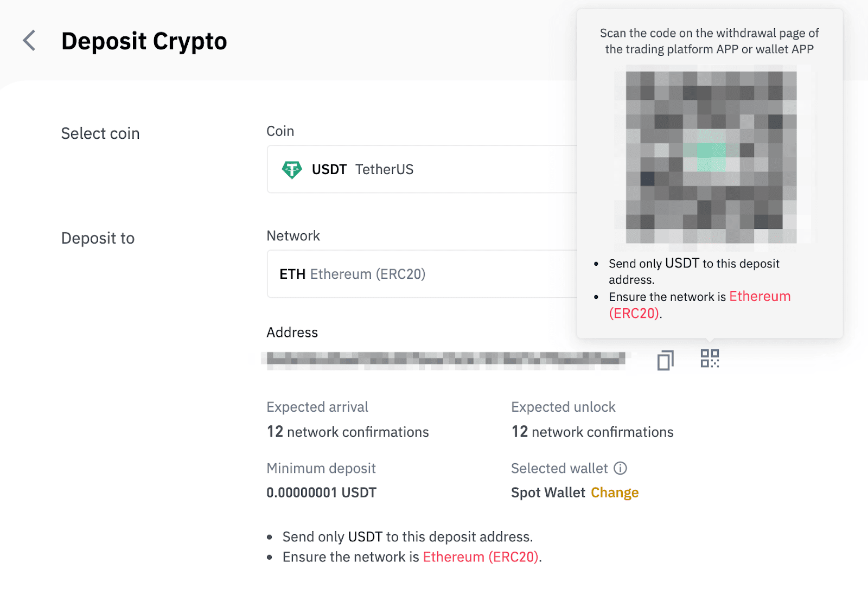
Task: Click the scan instructions text in the popup
Action: coord(709,41)
